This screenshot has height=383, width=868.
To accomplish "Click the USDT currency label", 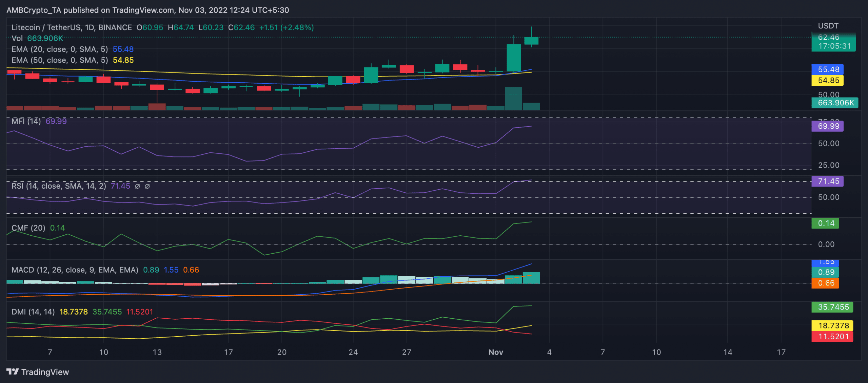I will coord(828,26).
